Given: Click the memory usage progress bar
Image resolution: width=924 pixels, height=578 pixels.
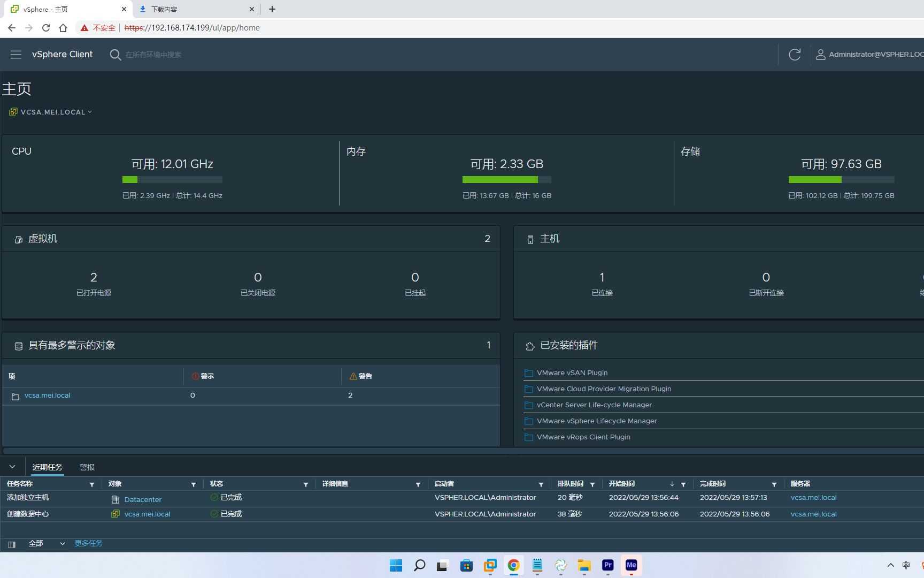Looking at the screenshot, I should click(506, 180).
